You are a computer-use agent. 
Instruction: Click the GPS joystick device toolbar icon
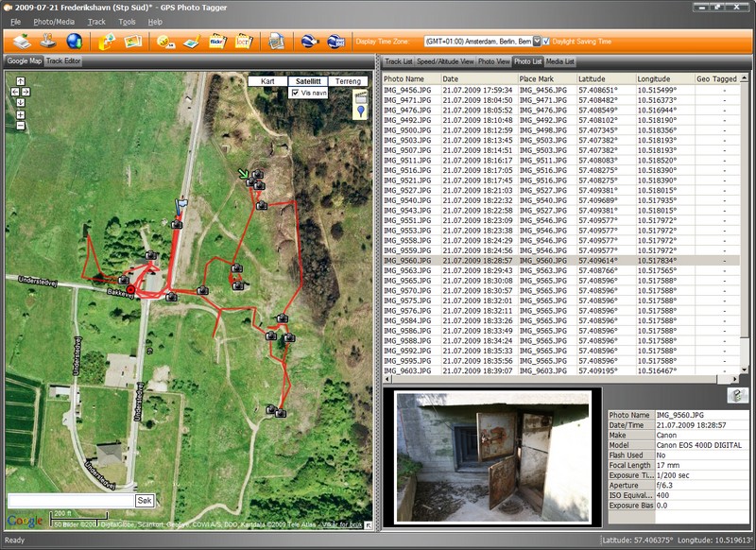[46, 41]
